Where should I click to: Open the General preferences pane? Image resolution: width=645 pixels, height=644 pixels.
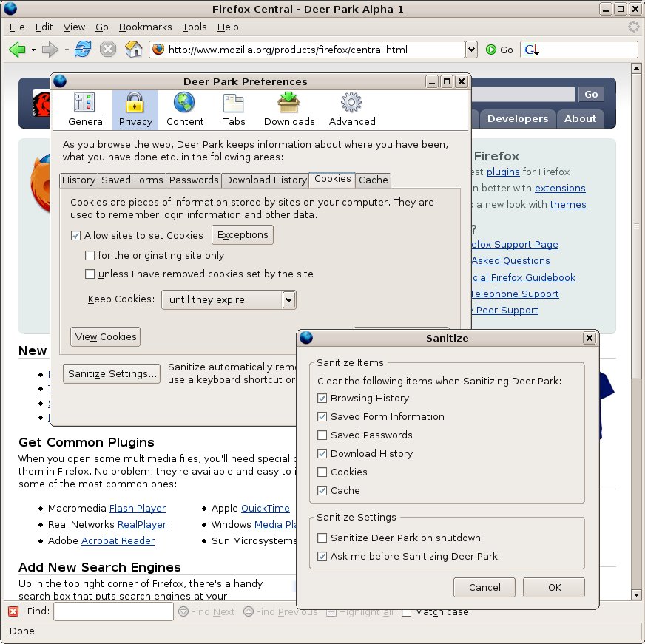click(86, 110)
